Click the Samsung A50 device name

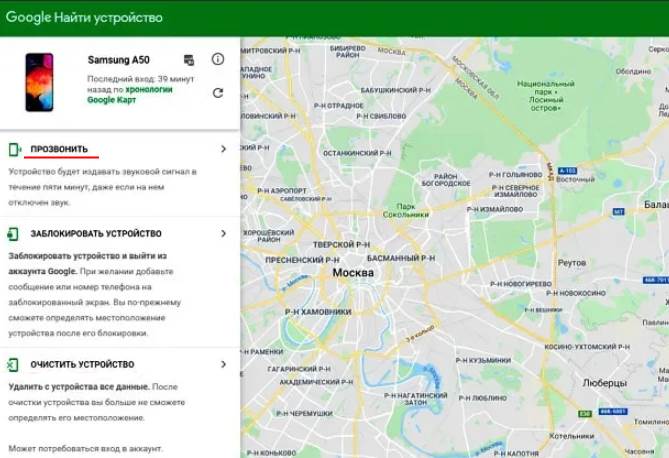pyautogui.click(x=119, y=60)
